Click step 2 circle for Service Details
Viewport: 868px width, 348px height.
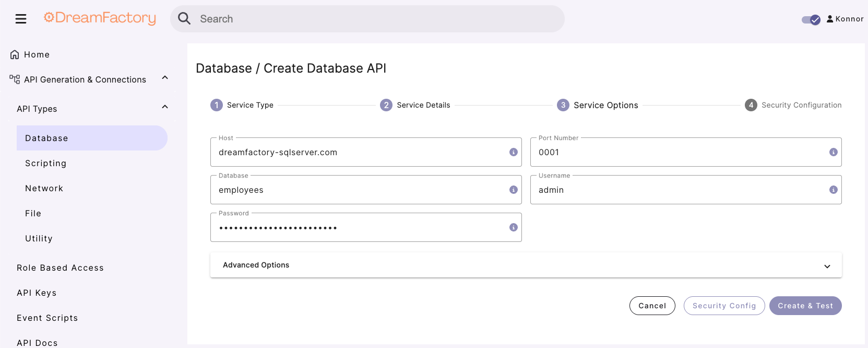pos(386,105)
